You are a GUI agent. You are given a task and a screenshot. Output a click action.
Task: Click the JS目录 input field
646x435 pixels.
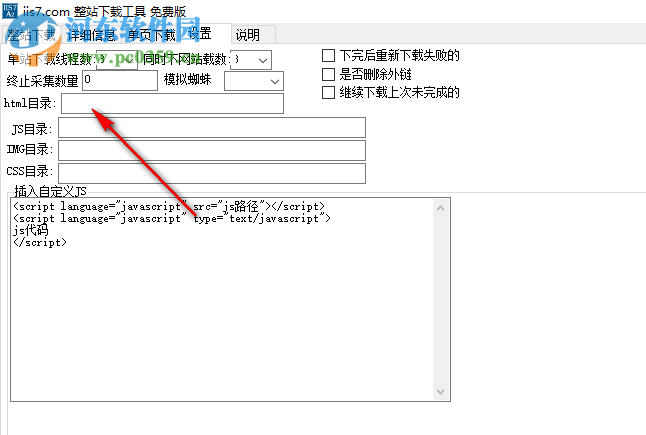(212, 128)
